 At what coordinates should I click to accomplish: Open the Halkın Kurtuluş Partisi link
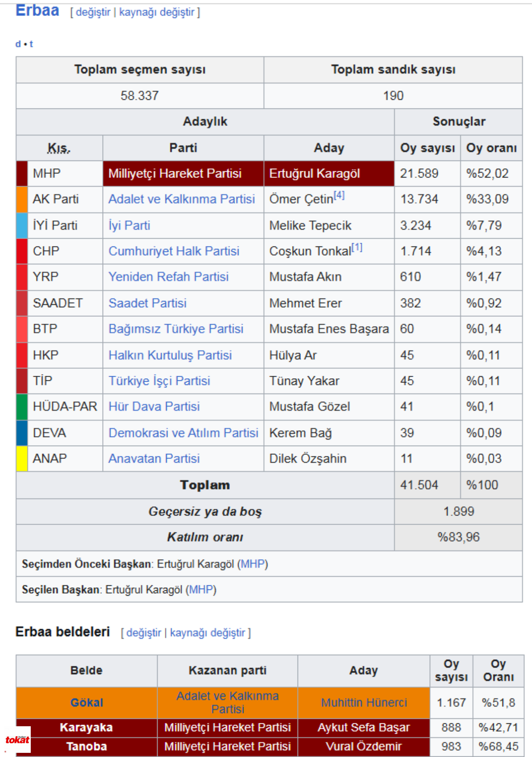170,355
